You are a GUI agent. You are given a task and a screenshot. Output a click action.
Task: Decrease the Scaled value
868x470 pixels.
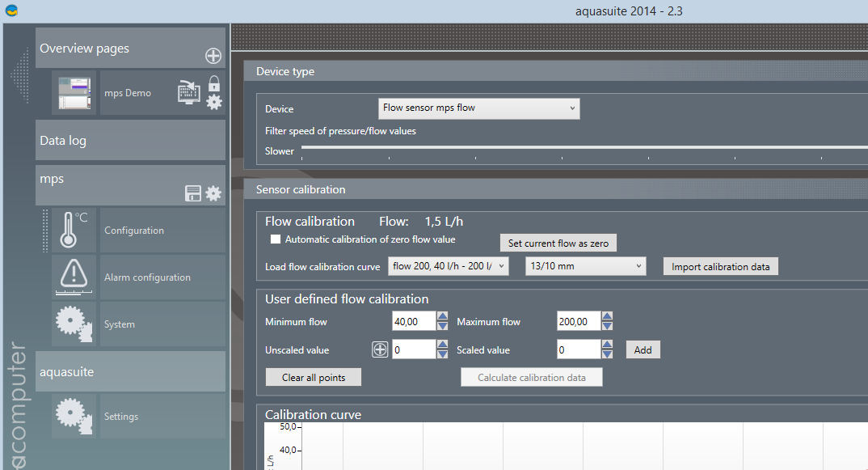click(607, 354)
